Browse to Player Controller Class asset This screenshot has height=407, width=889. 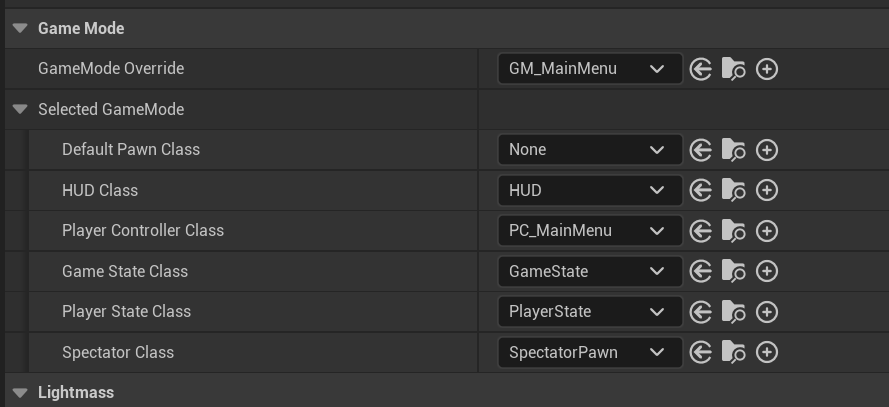(734, 231)
